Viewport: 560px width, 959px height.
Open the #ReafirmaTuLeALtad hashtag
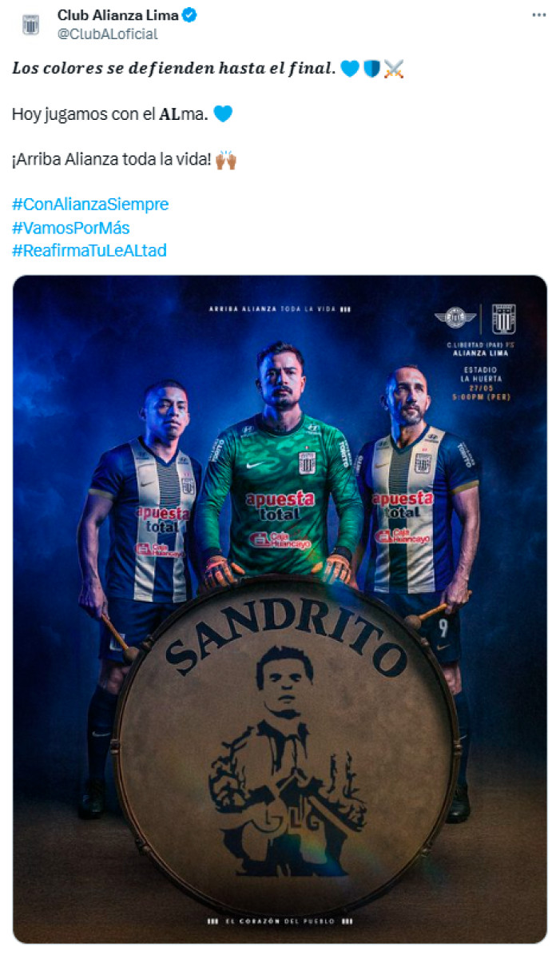coord(89,250)
